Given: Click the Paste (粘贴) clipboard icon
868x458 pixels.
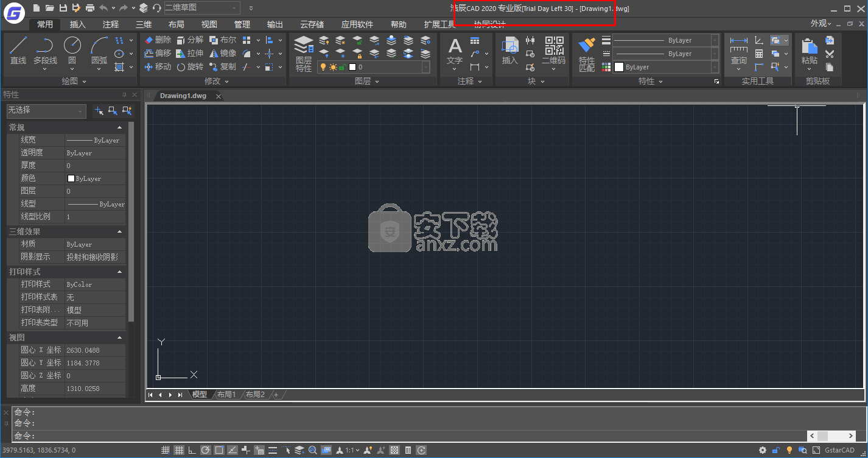Looking at the screenshot, I should [809, 51].
